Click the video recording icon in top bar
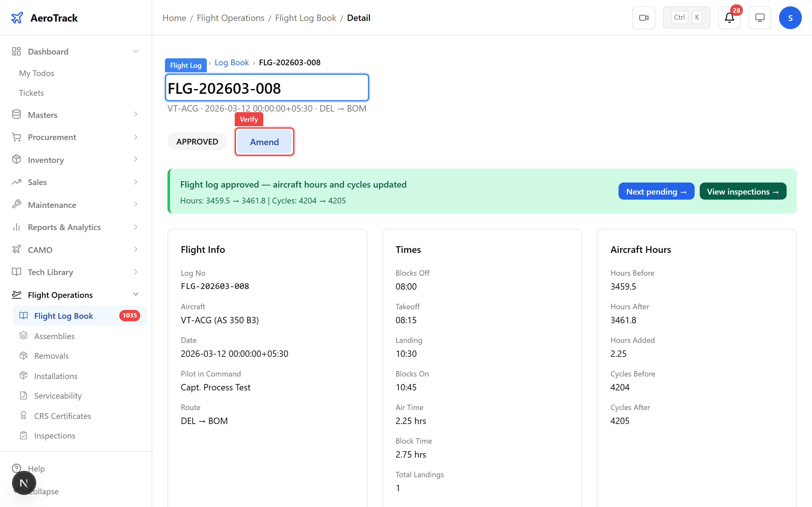812x507 pixels. (x=644, y=17)
